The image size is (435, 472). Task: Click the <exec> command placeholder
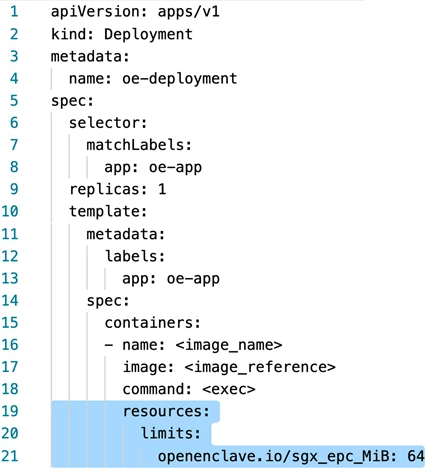click(x=229, y=390)
